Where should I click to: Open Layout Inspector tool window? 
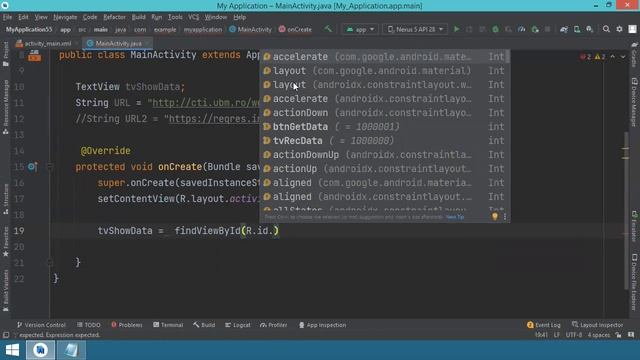(x=598, y=325)
